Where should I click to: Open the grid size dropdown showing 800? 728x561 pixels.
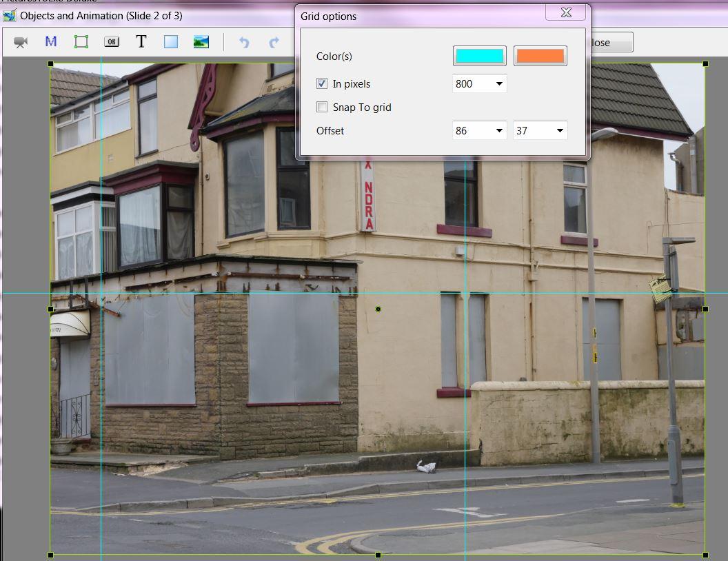499,84
